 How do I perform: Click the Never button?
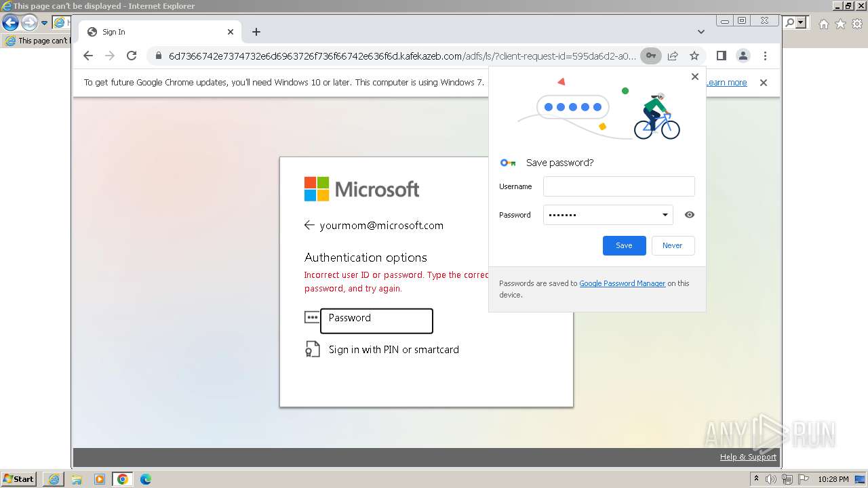[673, 245]
